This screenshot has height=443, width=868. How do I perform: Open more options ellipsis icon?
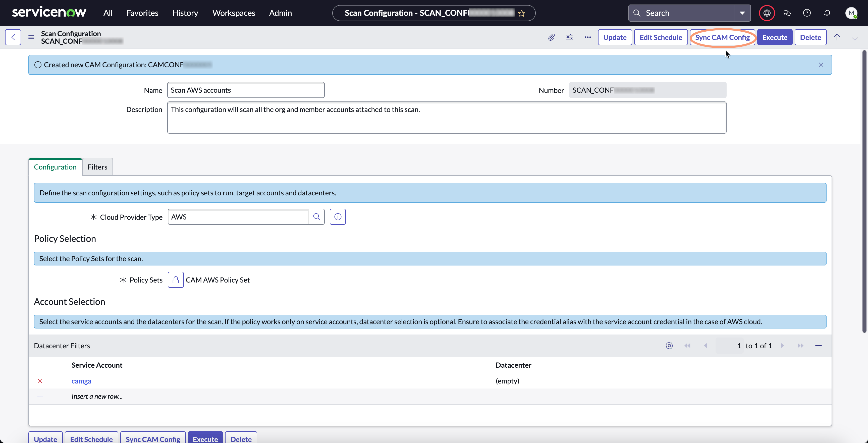point(588,37)
